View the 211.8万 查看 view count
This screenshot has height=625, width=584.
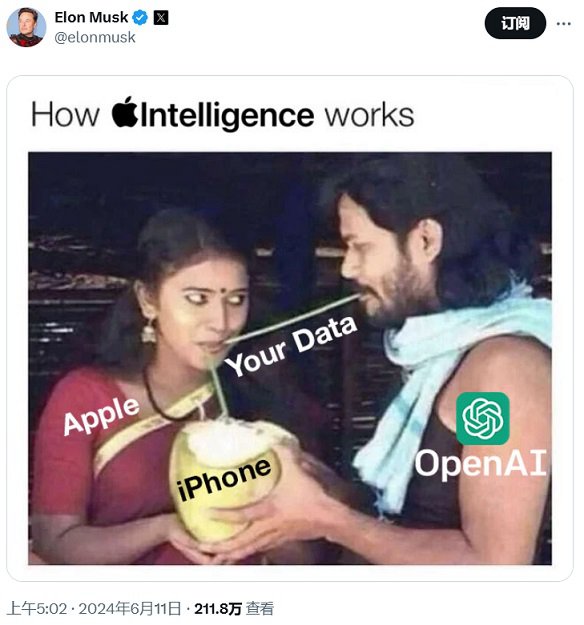(x=234, y=609)
